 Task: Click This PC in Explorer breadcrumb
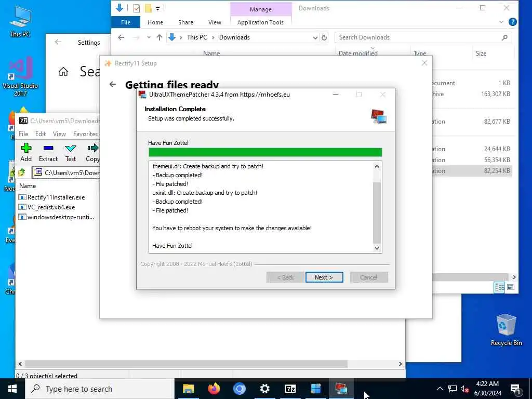pos(197,37)
